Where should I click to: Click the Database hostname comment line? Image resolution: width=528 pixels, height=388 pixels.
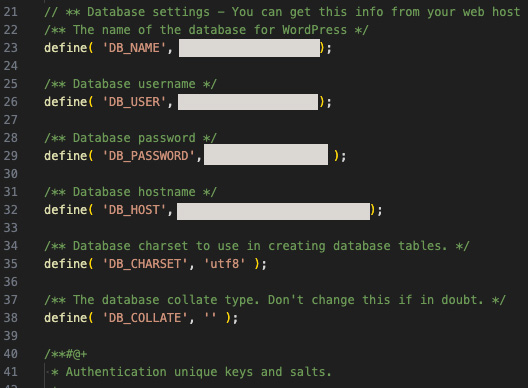[x=130, y=192]
